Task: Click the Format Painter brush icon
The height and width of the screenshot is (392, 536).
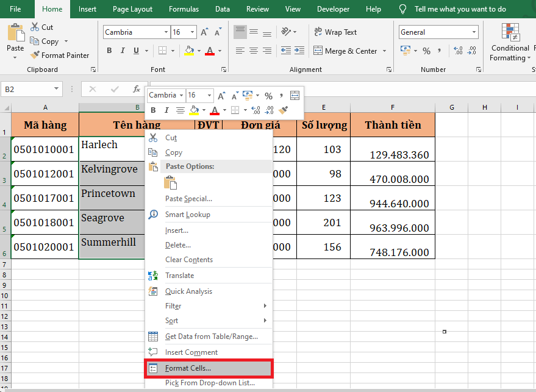Action: pos(35,55)
